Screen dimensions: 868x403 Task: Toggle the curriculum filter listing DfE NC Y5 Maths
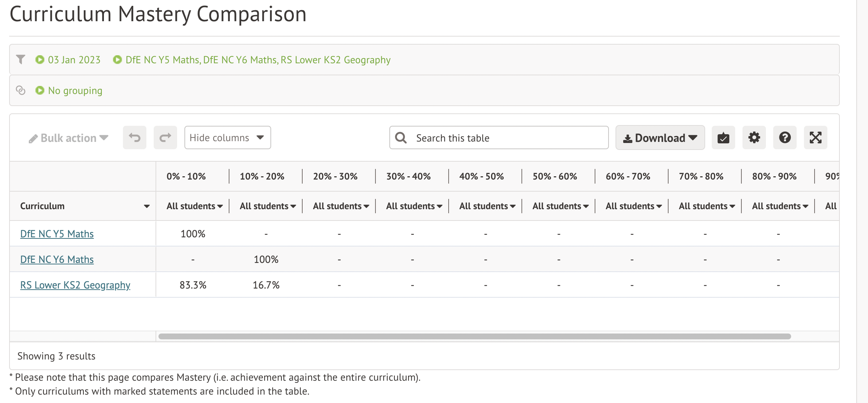click(x=252, y=60)
